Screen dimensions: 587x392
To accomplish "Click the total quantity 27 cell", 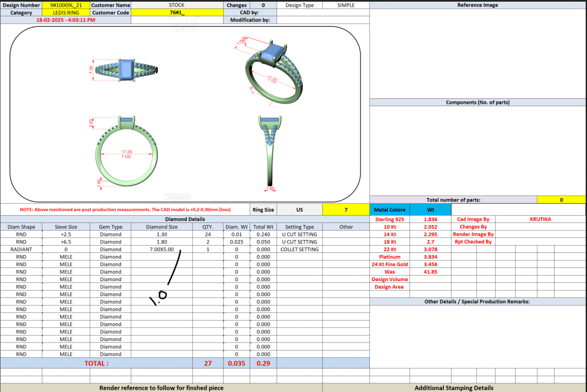I will point(208,363).
